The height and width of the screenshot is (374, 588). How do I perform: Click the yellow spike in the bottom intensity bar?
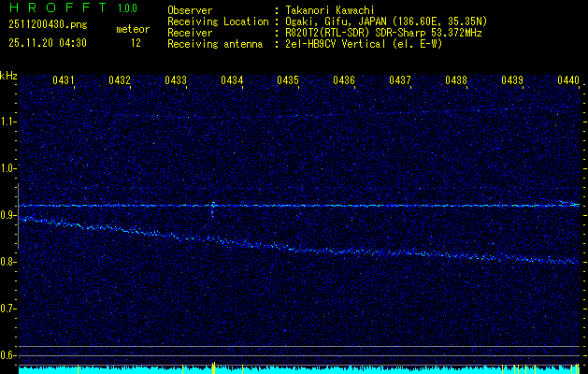point(214,366)
